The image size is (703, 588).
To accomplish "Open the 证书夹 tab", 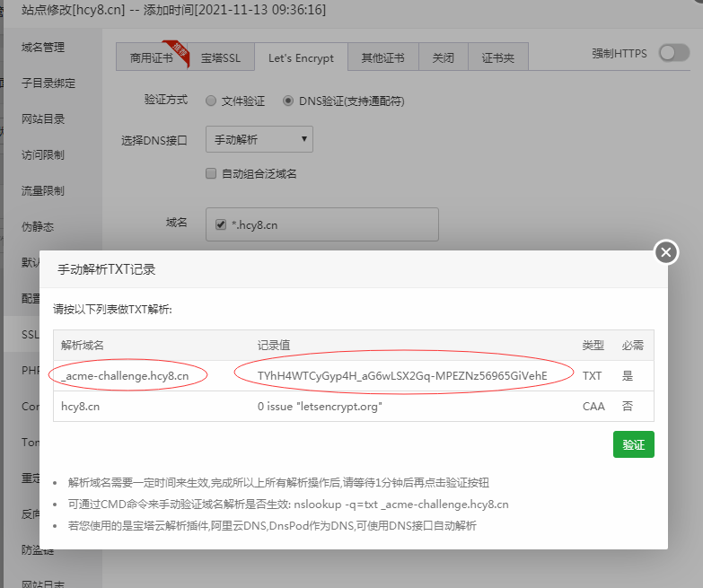I will 498,57.
